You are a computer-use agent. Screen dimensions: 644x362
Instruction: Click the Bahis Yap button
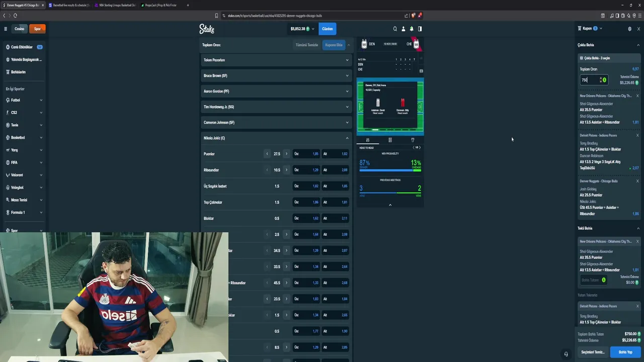click(625, 352)
